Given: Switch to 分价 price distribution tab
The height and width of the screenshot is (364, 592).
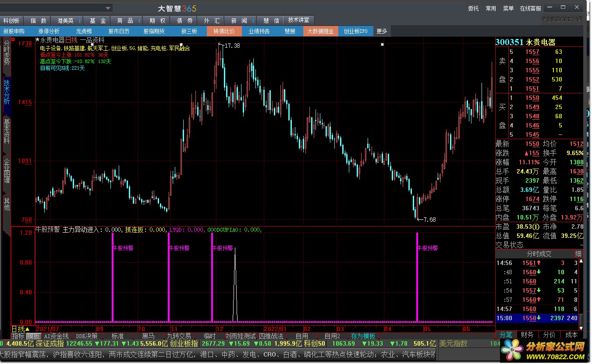Looking at the screenshot, I should [549, 335].
